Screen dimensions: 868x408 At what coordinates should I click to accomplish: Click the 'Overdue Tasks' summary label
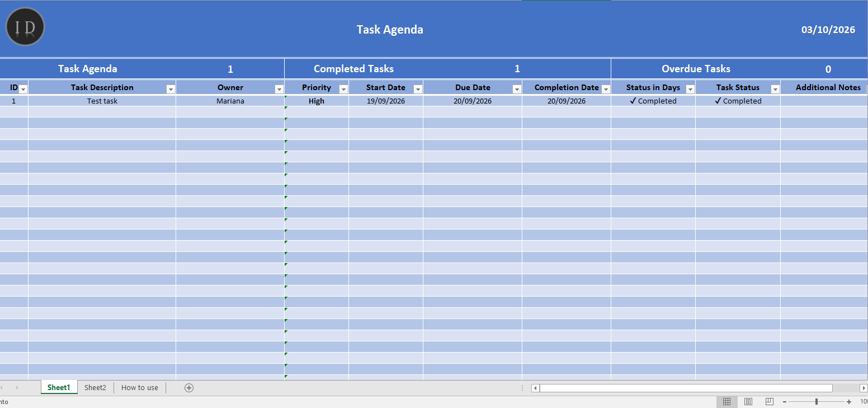(x=696, y=69)
